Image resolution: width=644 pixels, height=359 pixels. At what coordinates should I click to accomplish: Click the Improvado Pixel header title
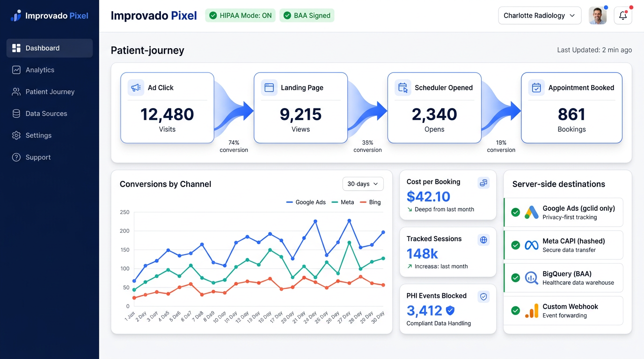pos(154,15)
